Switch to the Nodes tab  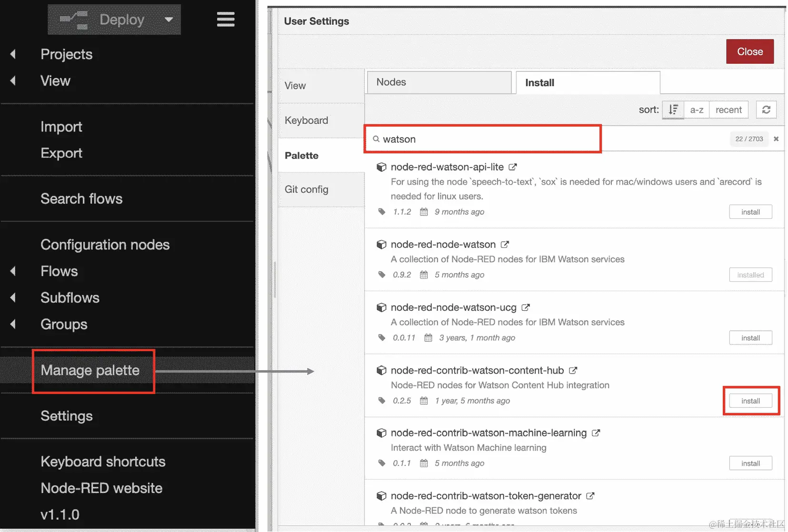coord(439,82)
